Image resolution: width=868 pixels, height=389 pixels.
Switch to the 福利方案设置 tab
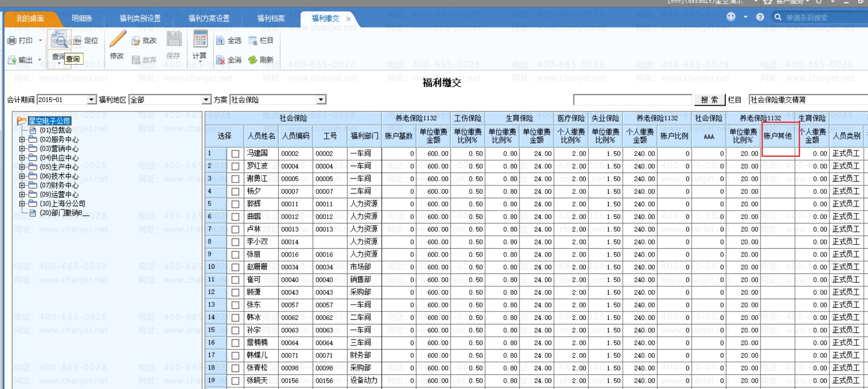pyautogui.click(x=209, y=18)
